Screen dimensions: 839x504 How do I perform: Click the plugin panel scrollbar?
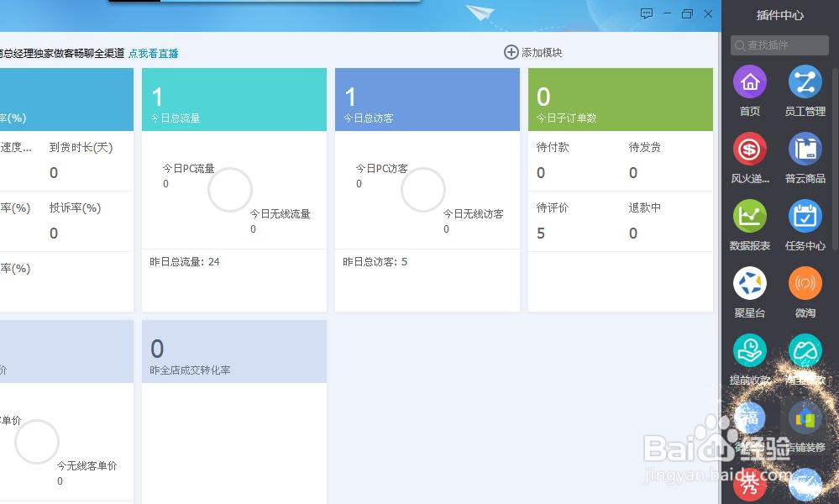tap(836, 160)
